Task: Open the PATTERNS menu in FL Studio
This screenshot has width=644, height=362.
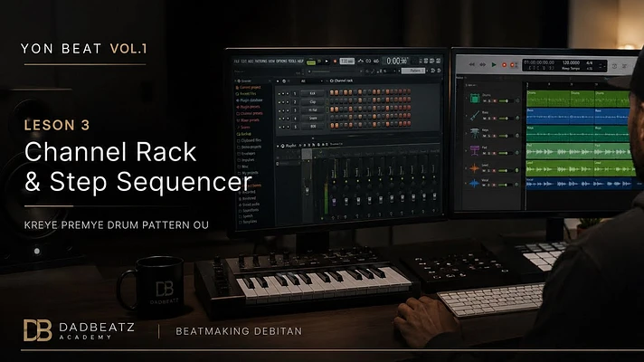Action: [x=260, y=62]
